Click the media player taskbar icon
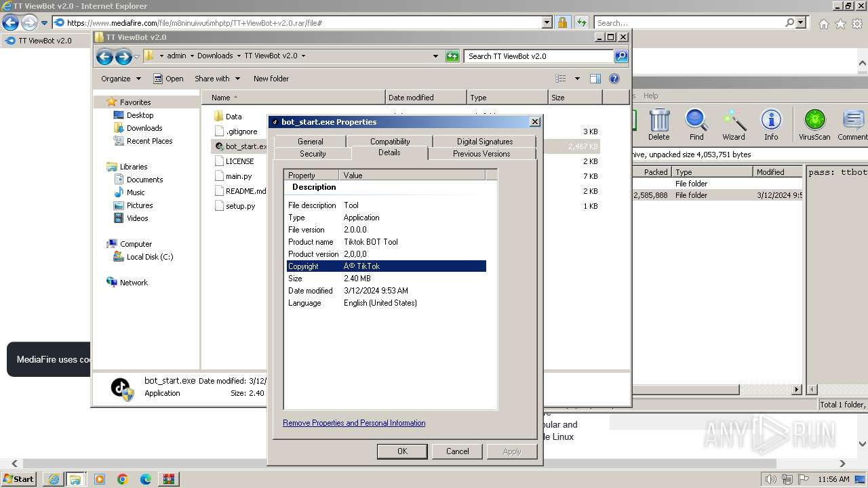This screenshot has height=488, width=868. pos(100,479)
